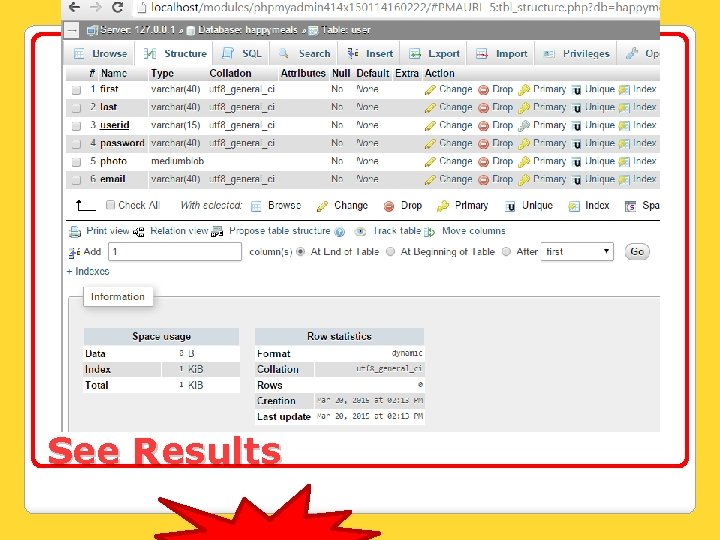
Task: Click the pencil Change icon for first
Action: point(430,90)
